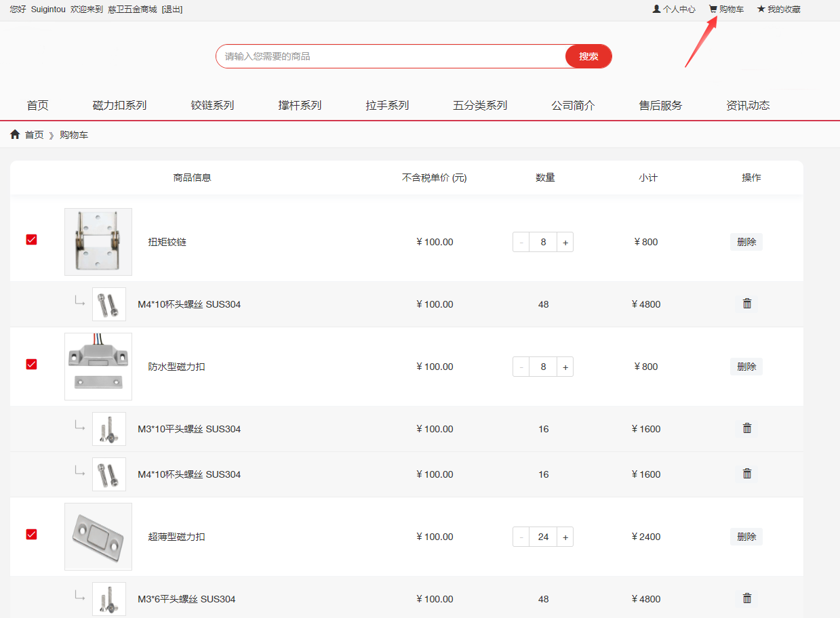Remove M4*10杯头螺丝 under 防水型磁力扣 via trash icon
The height and width of the screenshot is (618, 840).
pyautogui.click(x=746, y=474)
